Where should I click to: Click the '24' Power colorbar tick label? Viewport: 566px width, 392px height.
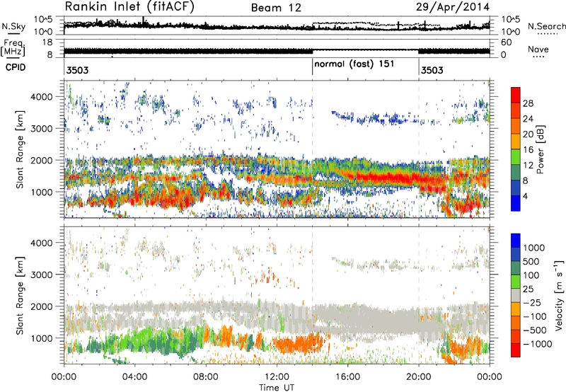pos(528,119)
